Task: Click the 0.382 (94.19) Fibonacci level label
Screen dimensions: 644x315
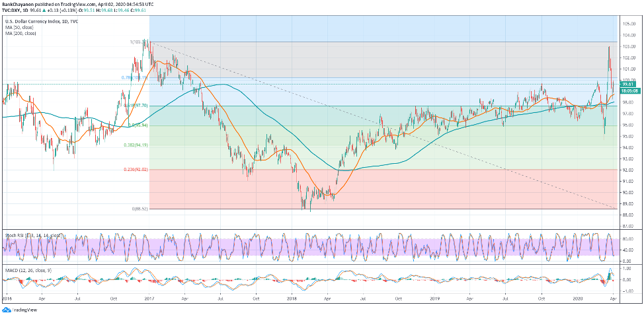Action: [136, 145]
